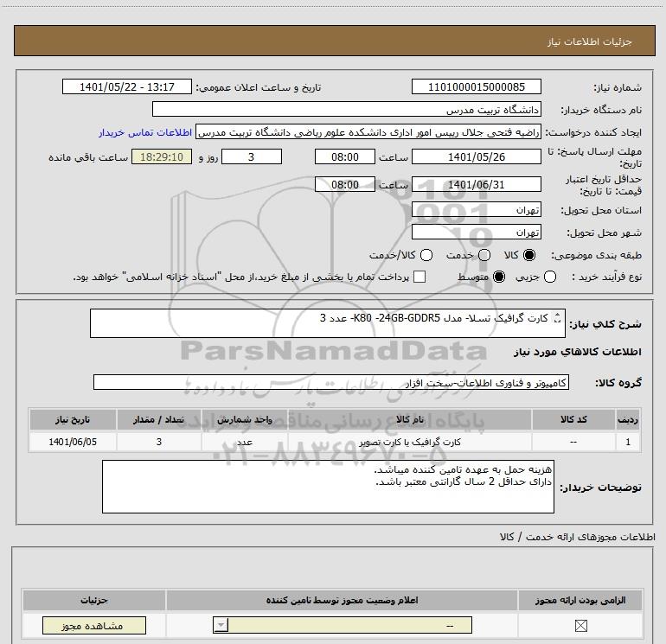Image resolution: width=666 pixels, height=644 pixels.
Task: Click the جزئیات اطلاعات نیاز page title
Action: point(590,41)
